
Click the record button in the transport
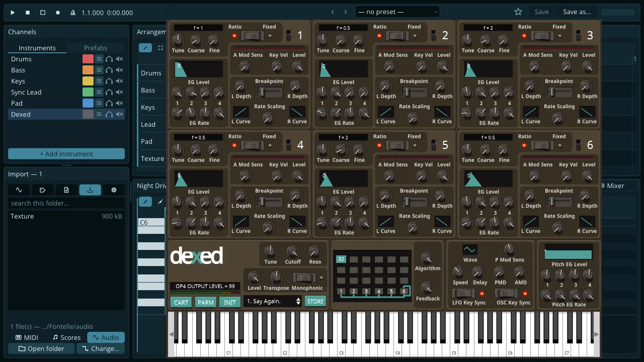pyautogui.click(x=58, y=13)
